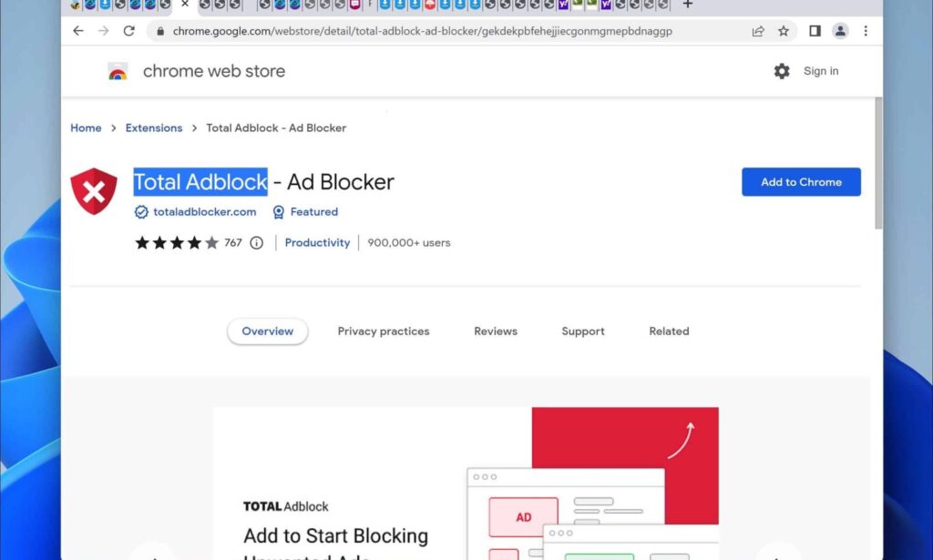Add Total Adblock to Chrome

click(x=801, y=182)
